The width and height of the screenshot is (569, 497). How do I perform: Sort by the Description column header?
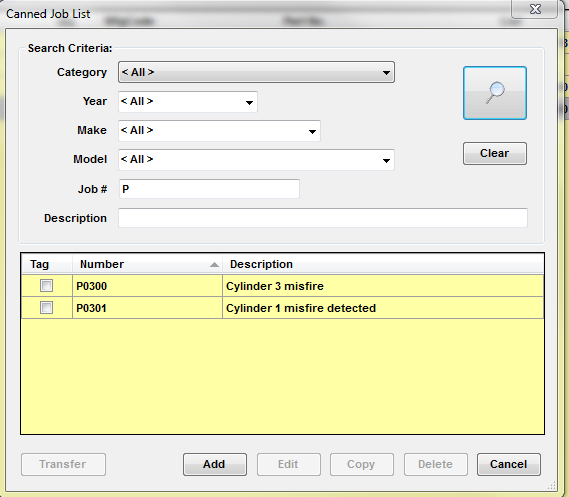pos(383,264)
